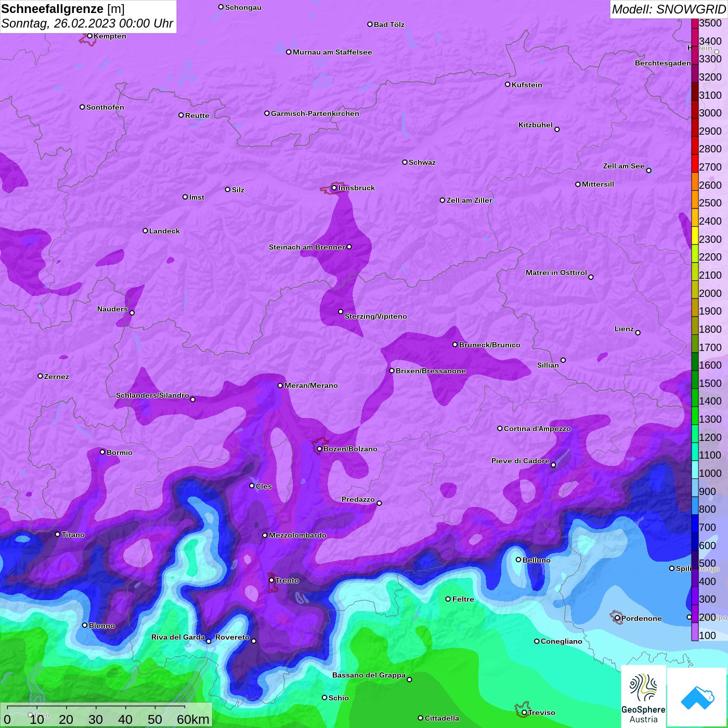Click the 'Reutte' label
This screenshot has height=728, width=728.
(x=197, y=115)
